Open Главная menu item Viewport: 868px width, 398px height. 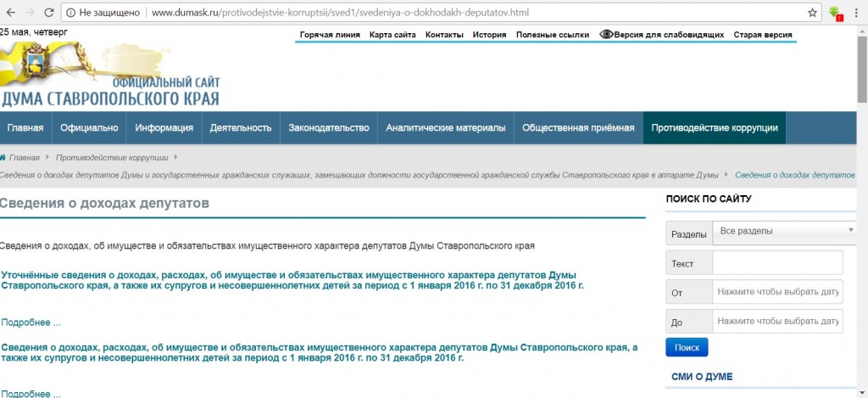tap(25, 127)
